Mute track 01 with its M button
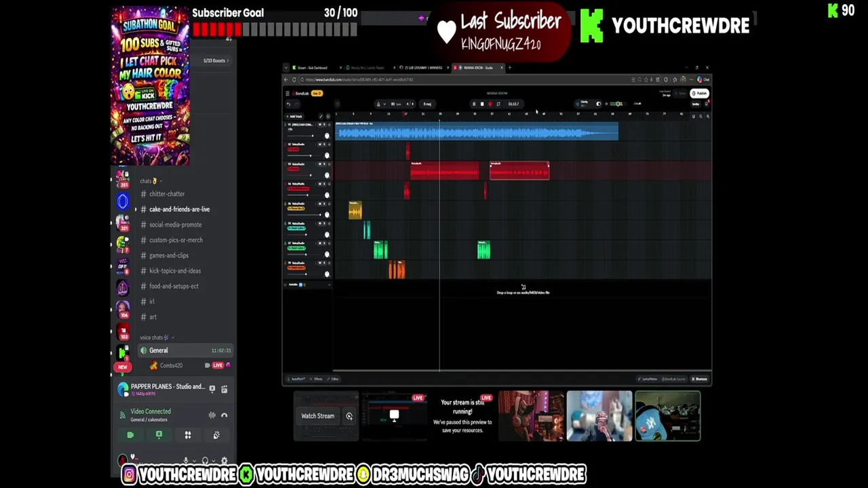Image resolution: width=868 pixels, height=488 pixels. pos(320,124)
